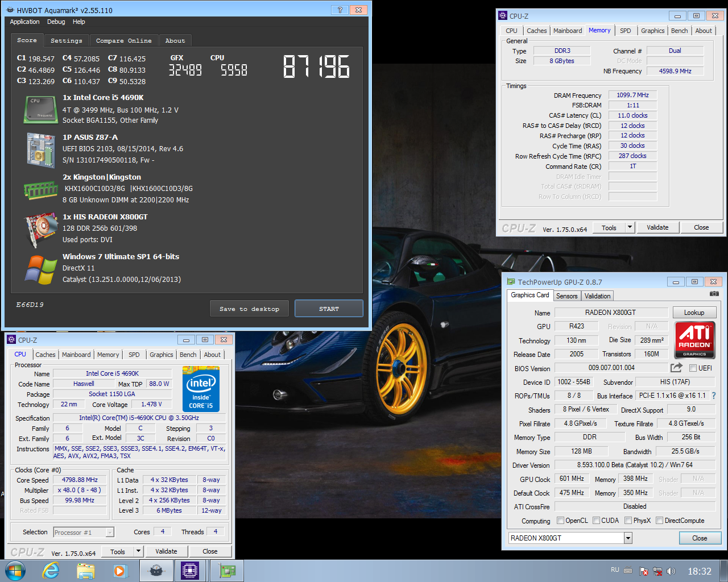The height and width of the screenshot is (582, 728).
Task: Click Validate in Memory CPU-Z window
Action: pyautogui.click(x=657, y=227)
